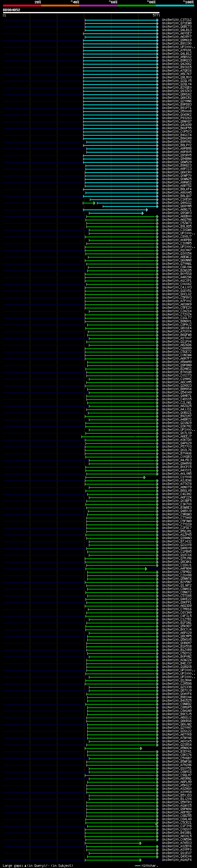Click the cyan alignment bar for UniRef100_Q4H1G2

[127, 203]
